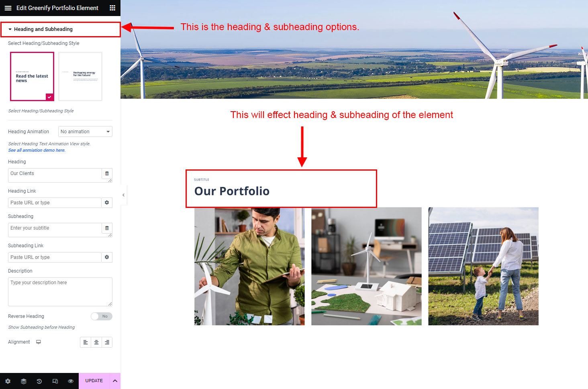Open page settings gear in bottom bar
Screen dimensions: 588x389
point(8,381)
